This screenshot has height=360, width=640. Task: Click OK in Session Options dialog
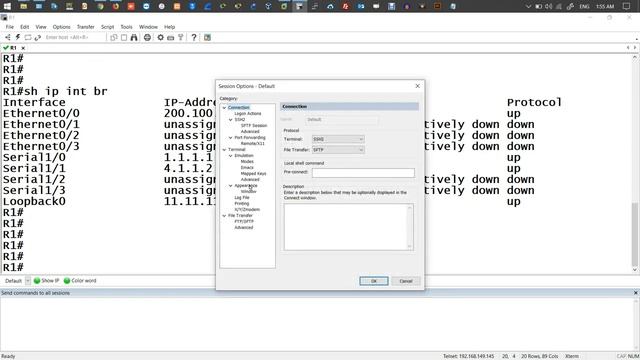click(x=373, y=281)
